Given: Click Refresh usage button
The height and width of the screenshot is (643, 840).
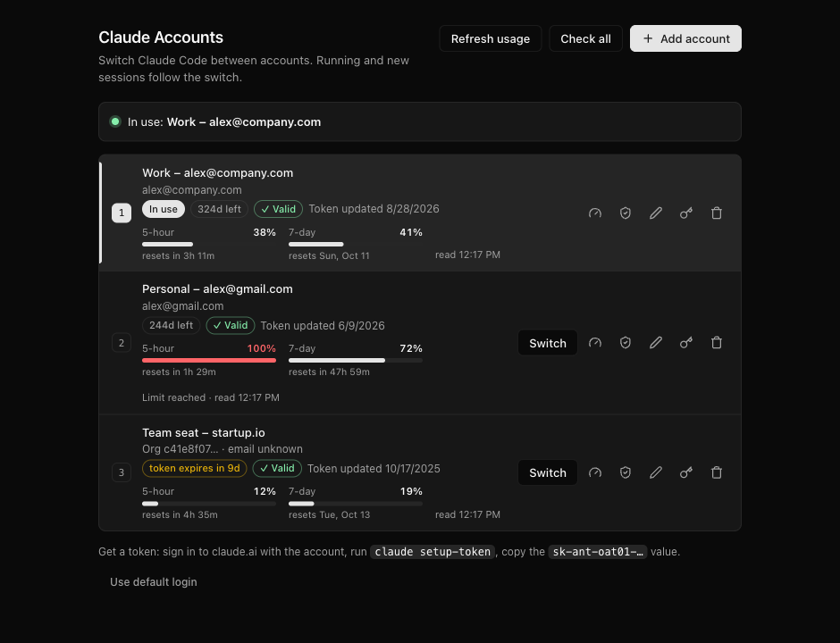Looking at the screenshot, I should point(491,38).
